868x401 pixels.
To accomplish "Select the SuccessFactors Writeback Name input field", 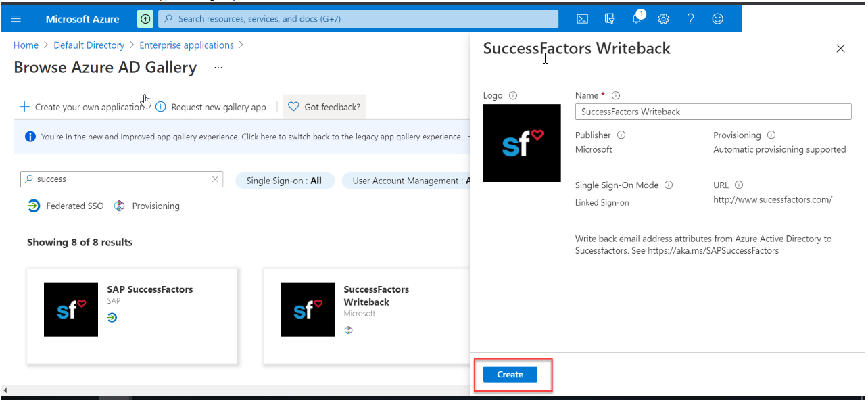I will click(713, 111).
